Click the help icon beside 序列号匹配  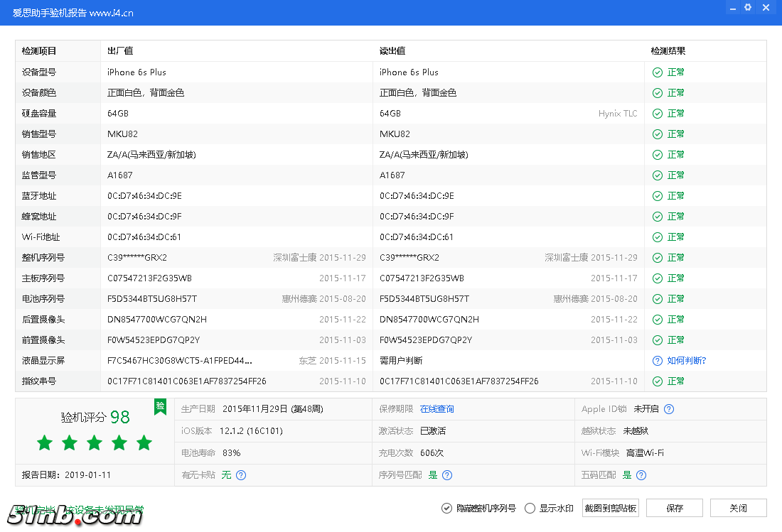447,475
